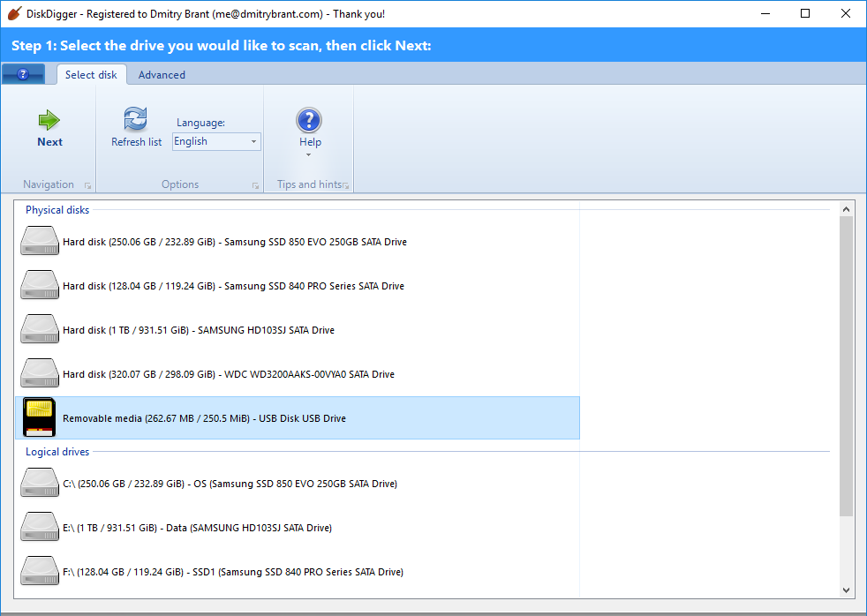Click the USB removable media card icon
Image resolution: width=867 pixels, height=616 pixels.
40,417
